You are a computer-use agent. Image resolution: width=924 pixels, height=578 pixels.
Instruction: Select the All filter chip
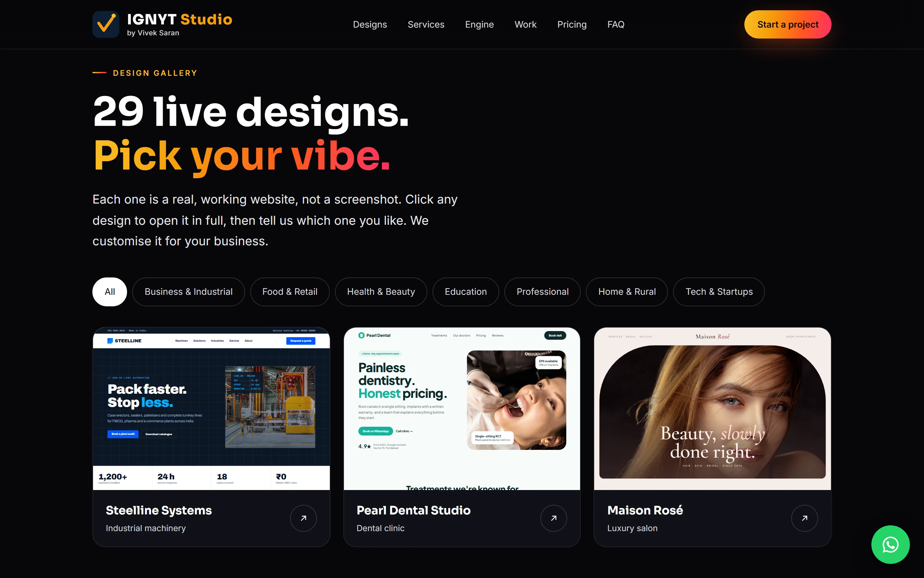(x=110, y=292)
